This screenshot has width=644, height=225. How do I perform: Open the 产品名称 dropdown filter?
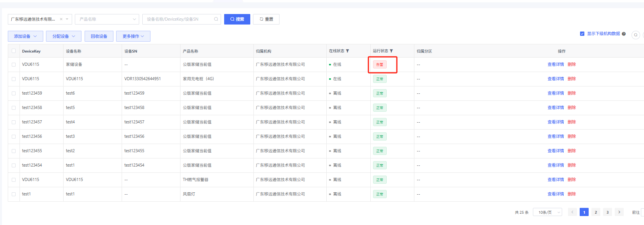(107, 19)
